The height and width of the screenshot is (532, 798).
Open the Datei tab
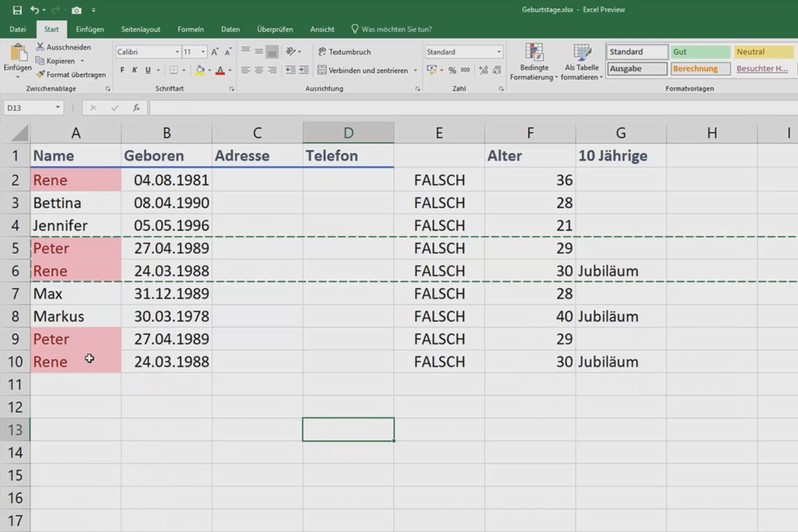point(18,29)
